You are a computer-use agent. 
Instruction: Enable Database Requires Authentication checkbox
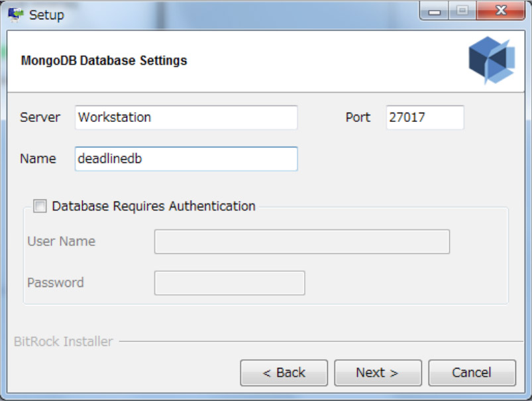pos(40,207)
